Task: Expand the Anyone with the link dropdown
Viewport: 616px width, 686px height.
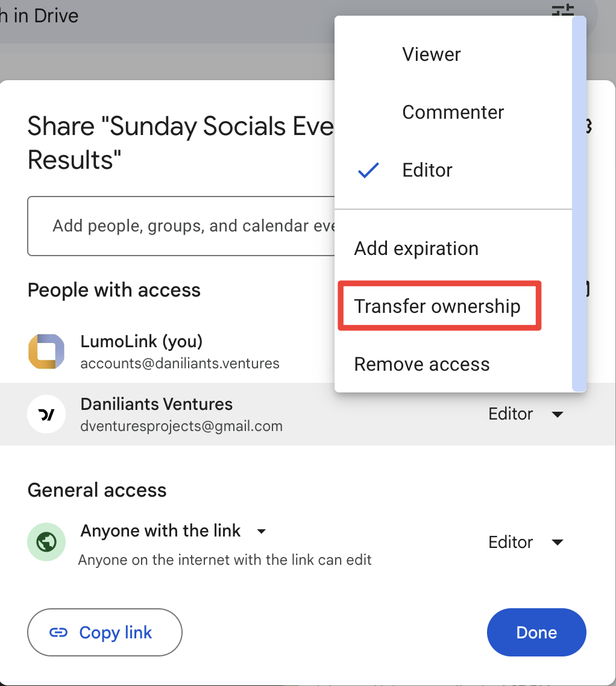Action: (x=261, y=531)
